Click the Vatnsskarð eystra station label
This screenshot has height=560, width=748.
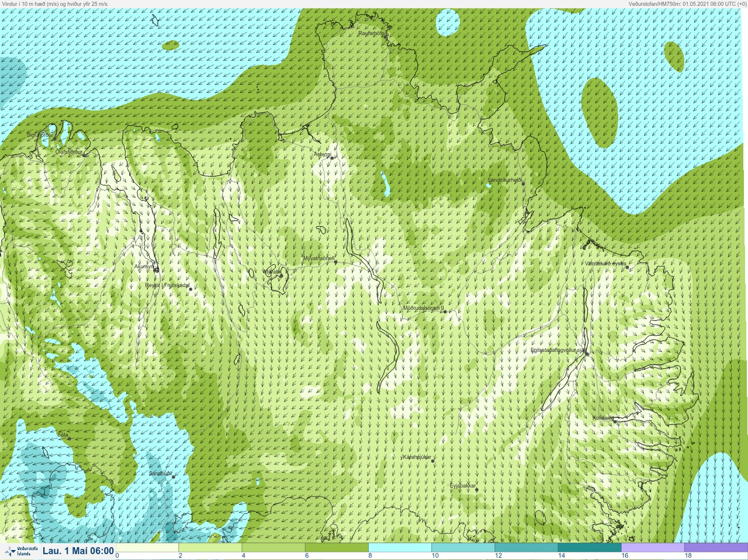click(605, 264)
